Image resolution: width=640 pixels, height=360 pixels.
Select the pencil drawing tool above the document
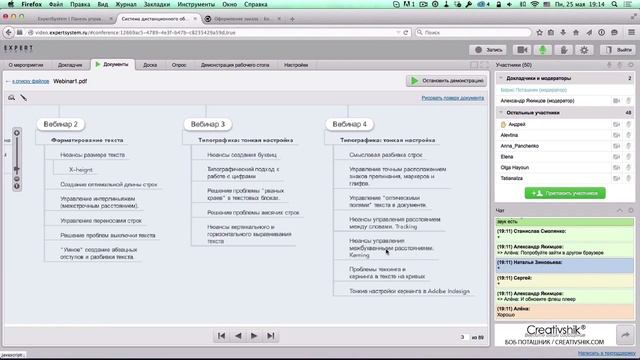tap(24, 98)
